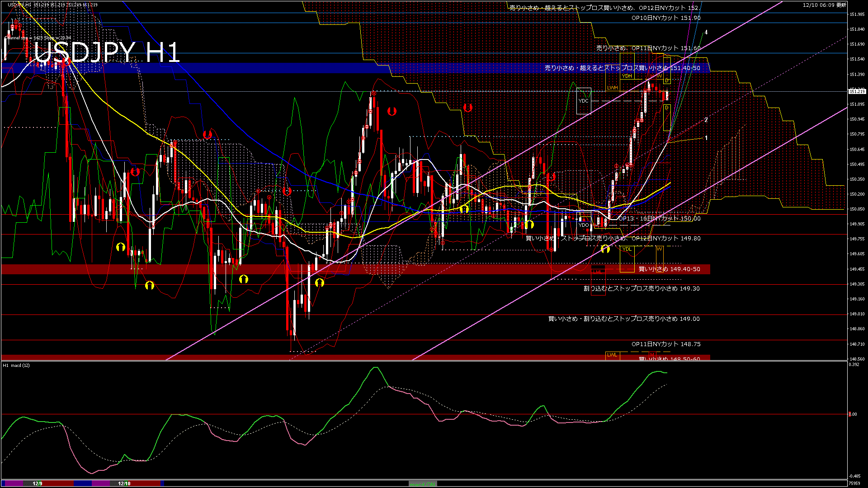The height and width of the screenshot is (488, 868).
Task: Click the macd ON button at bottom
Action: [422, 483]
